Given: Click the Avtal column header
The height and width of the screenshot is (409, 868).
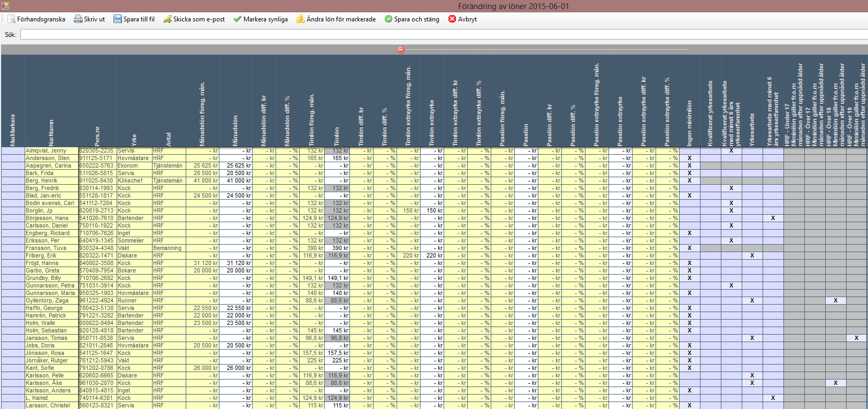Looking at the screenshot, I should tap(169, 101).
